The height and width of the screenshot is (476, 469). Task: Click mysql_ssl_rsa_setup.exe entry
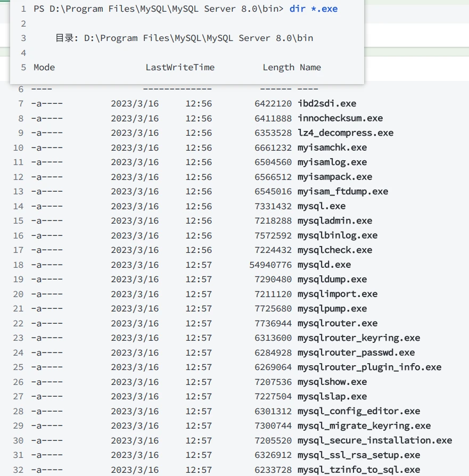(x=359, y=455)
